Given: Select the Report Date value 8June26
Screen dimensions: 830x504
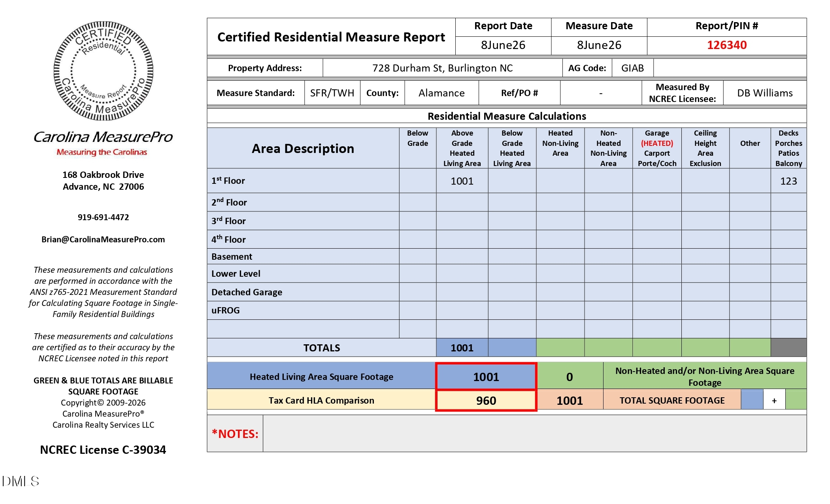Looking at the screenshot, I should pyautogui.click(x=503, y=45).
